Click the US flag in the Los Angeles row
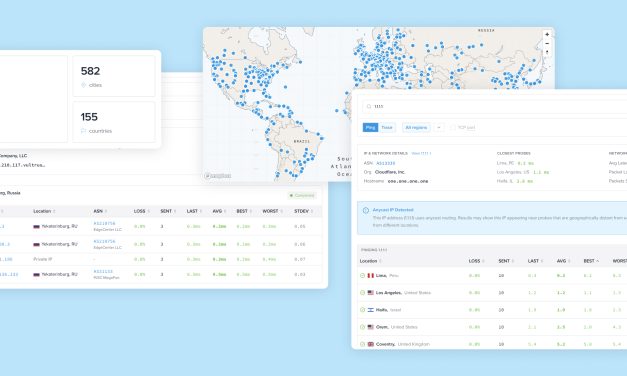Image resolution: width=627 pixels, height=376 pixels. pyautogui.click(x=371, y=293)
